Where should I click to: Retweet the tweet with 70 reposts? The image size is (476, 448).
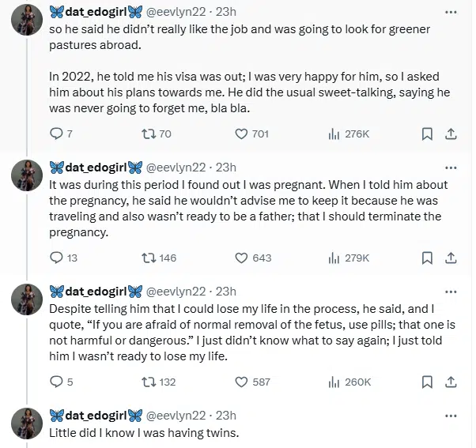coord(146,134)
